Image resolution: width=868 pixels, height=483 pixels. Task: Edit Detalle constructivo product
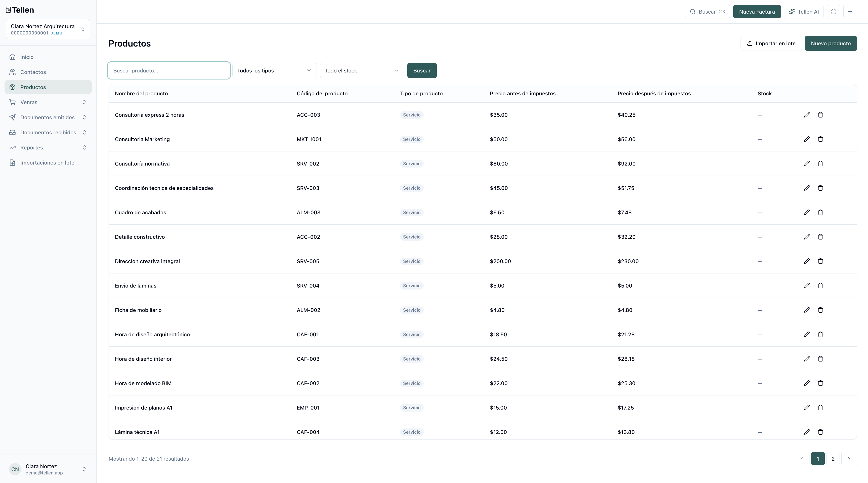(807, 237)
